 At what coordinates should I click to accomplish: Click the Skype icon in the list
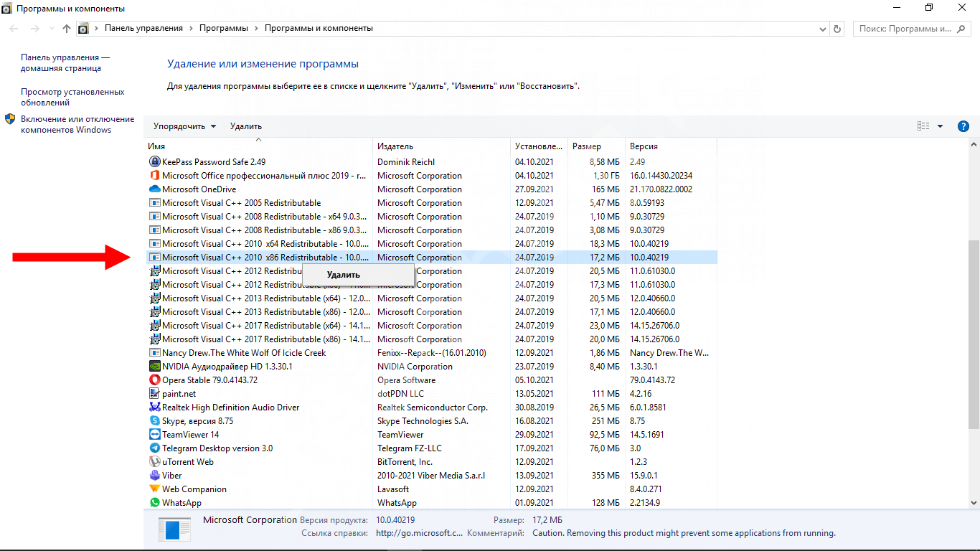tap(154, 421)
